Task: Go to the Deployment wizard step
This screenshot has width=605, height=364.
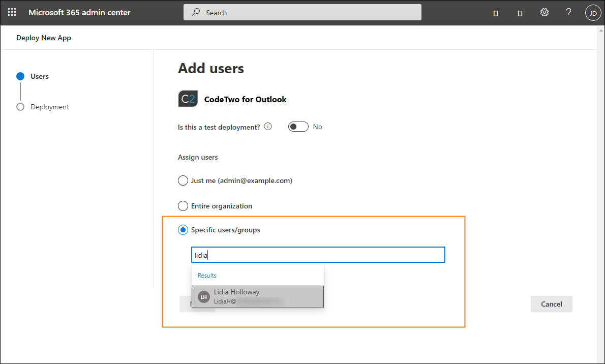Action: (x=42, y=107)
